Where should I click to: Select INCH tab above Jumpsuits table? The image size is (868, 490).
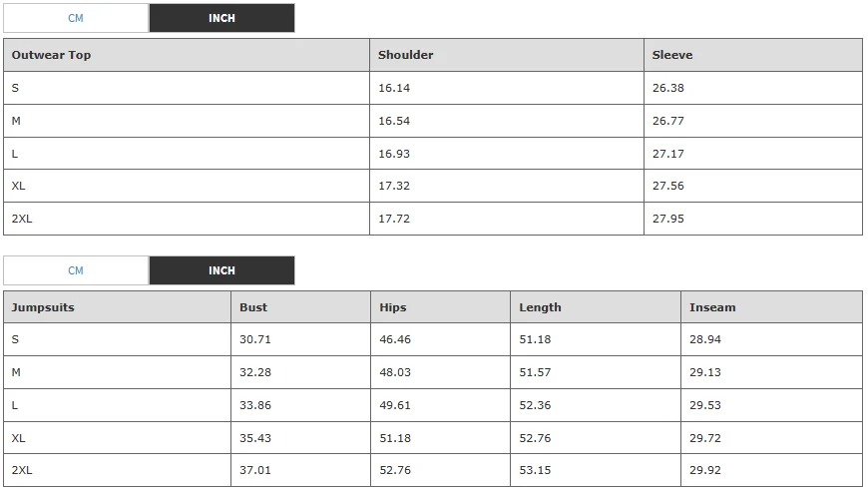pyautogui.click(x=221, y=270)
